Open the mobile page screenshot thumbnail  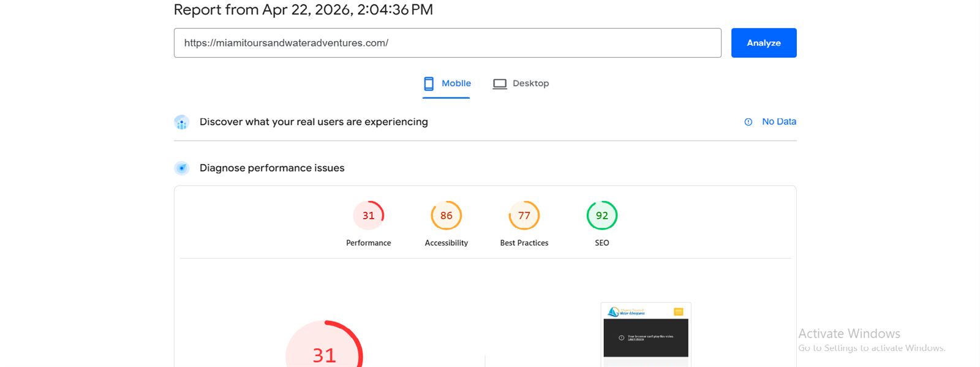point(646,335)
